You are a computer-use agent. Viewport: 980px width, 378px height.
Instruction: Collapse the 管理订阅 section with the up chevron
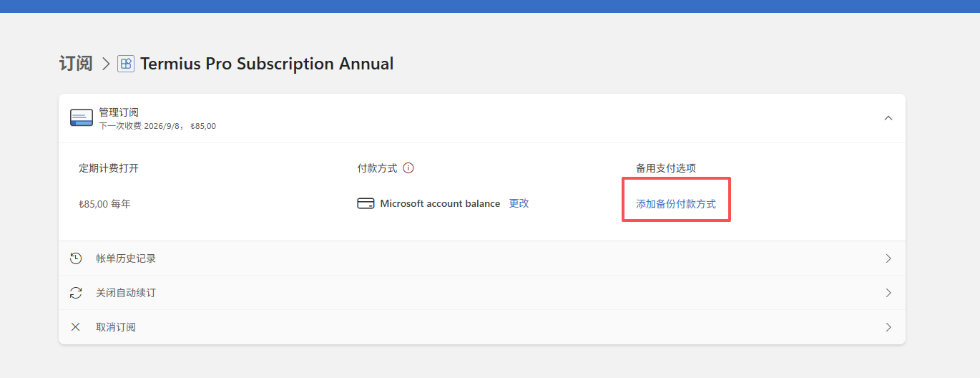[888, 118]
